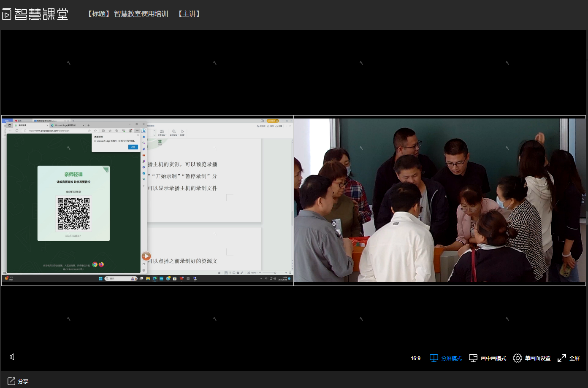588x388 pixels.
Task: Click the orange play button in video
Action: point(146,256)
